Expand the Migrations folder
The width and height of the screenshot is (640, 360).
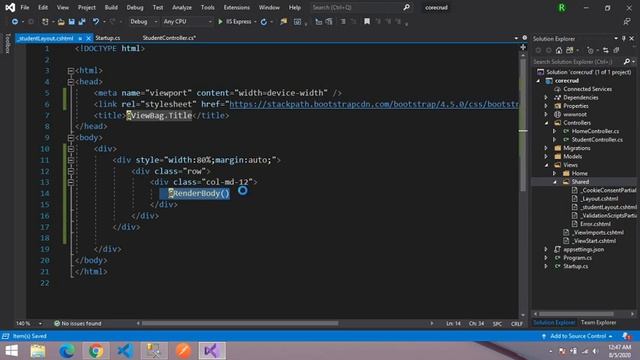(546, 148)
